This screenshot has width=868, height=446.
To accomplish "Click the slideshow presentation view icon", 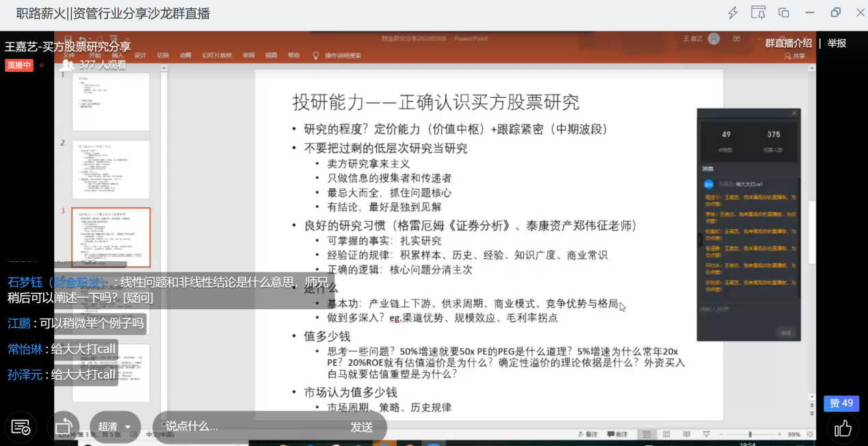I will point(706,434).
